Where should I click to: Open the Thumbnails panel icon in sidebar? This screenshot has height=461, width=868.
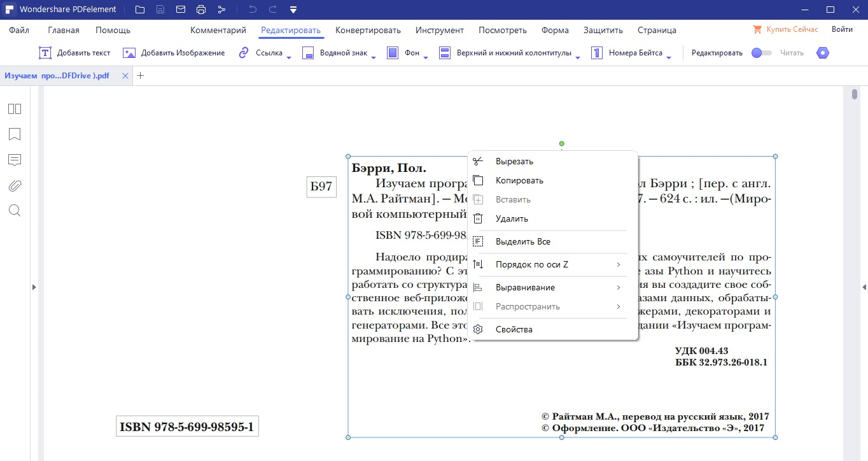[x=15, y=109]
